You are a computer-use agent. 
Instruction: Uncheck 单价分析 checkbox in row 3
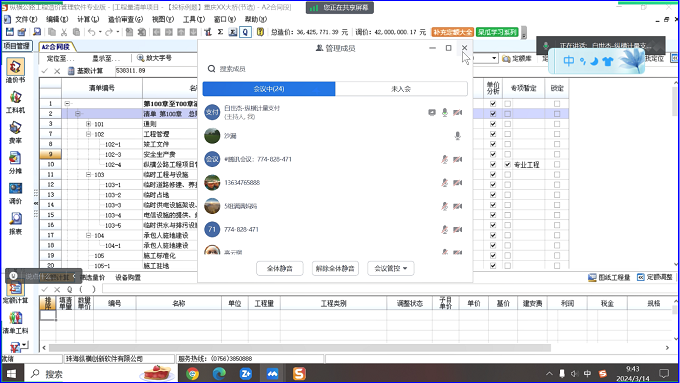pyautogui.click(x=493, y=124)
